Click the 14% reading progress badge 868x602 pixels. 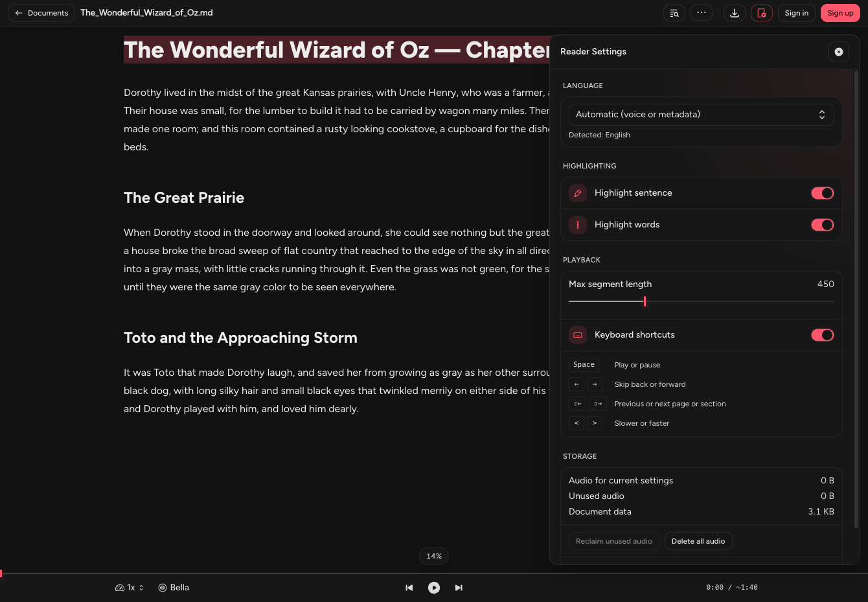pyautogui.click(x=434, y=556)
